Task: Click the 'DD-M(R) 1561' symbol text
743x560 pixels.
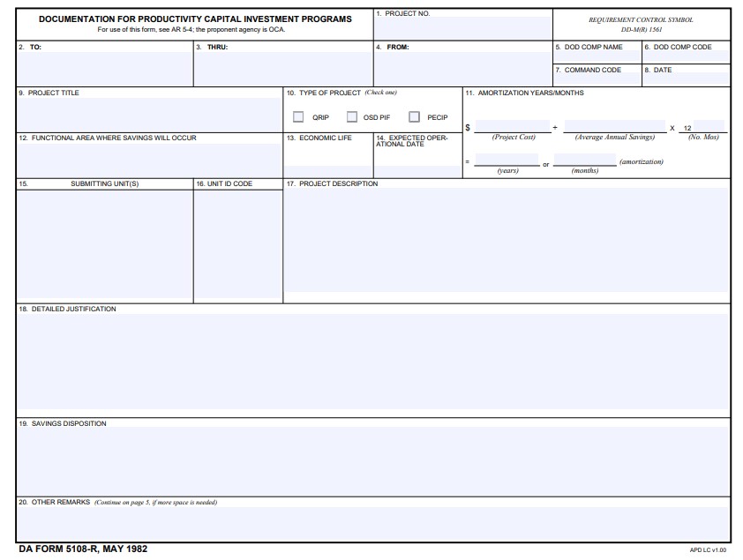Action: point(642,29)
